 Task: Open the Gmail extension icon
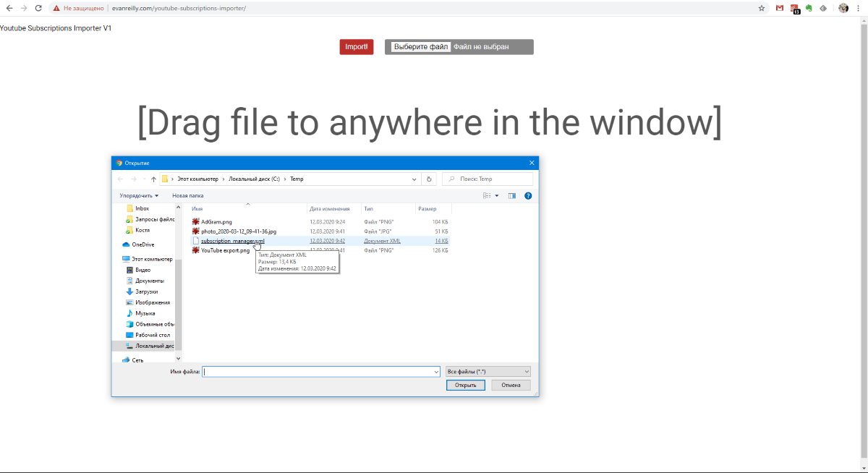780,8
